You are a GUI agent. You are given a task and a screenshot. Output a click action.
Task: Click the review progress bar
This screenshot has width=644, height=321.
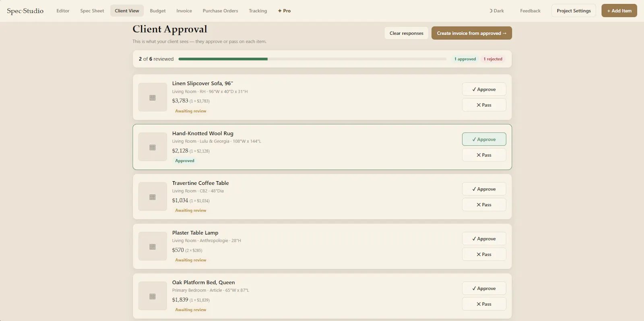coord(312,59)
